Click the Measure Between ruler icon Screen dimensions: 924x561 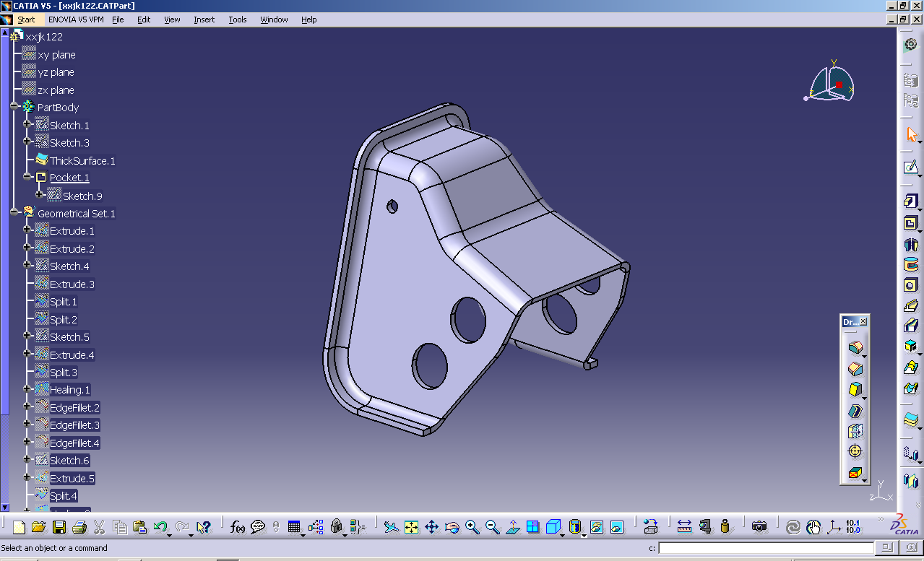[685, 527]
